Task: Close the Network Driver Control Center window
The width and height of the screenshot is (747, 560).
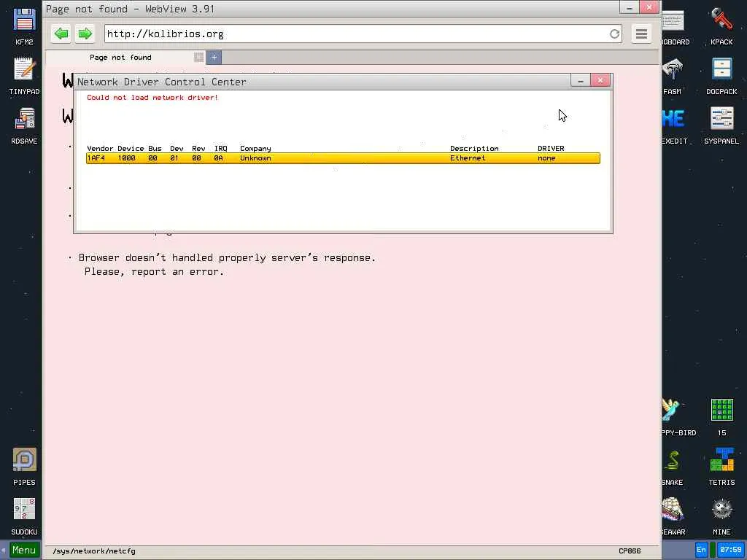Action: [600, 80]
